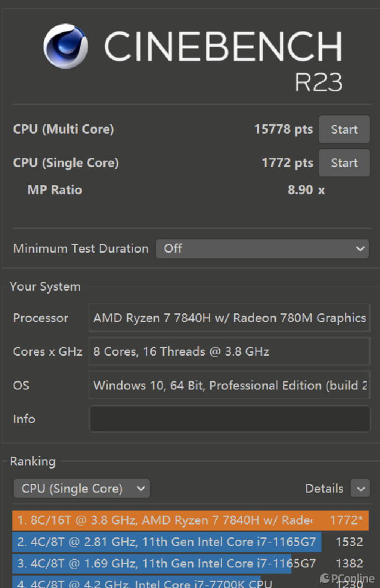
Task: Select the Cores x GHz field
Action: tap(230, 351)
